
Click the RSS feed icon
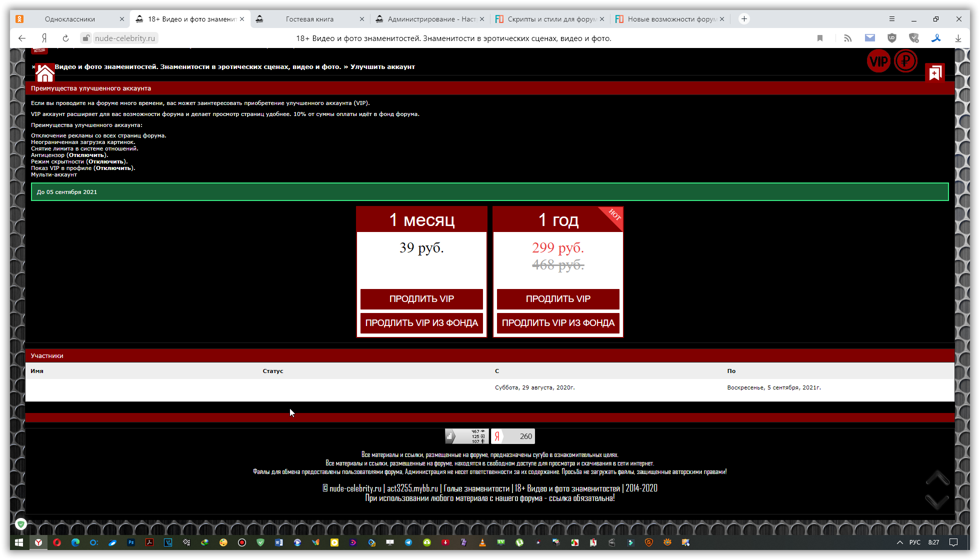(x=847, y=38)
